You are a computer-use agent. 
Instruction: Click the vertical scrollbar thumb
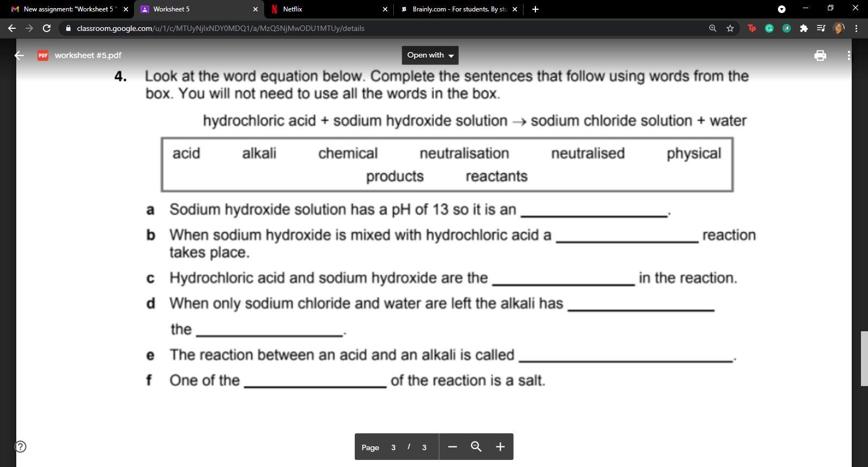864,358
